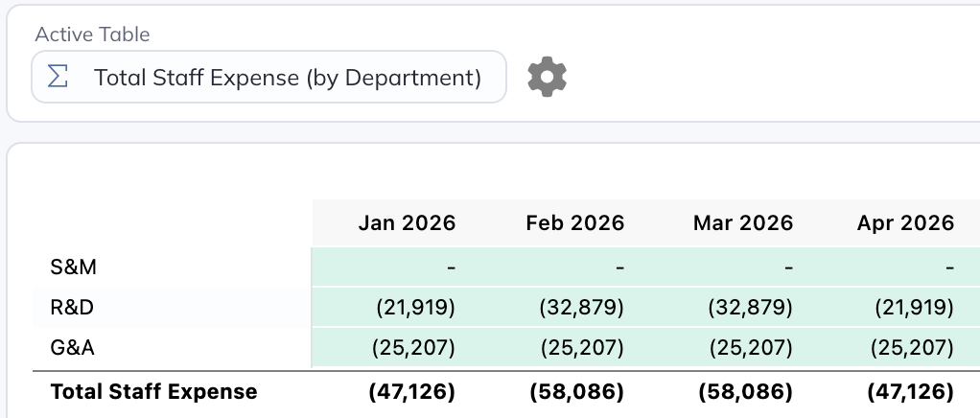Image resolution: width=980 pixels, height=418 pixels.
Task: Open the table settings gear icon
Action: coord(548,77)
